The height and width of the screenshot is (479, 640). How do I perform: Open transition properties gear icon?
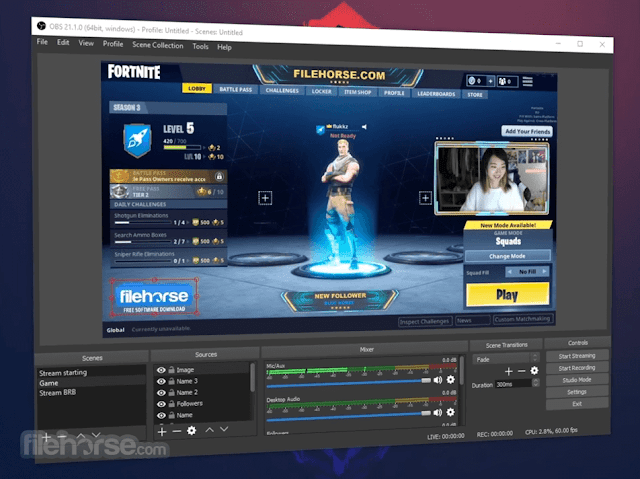click(534, 370)
